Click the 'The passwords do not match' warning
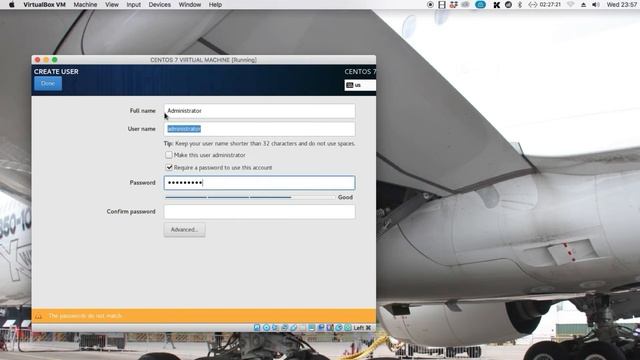 (x=85, y=316)
